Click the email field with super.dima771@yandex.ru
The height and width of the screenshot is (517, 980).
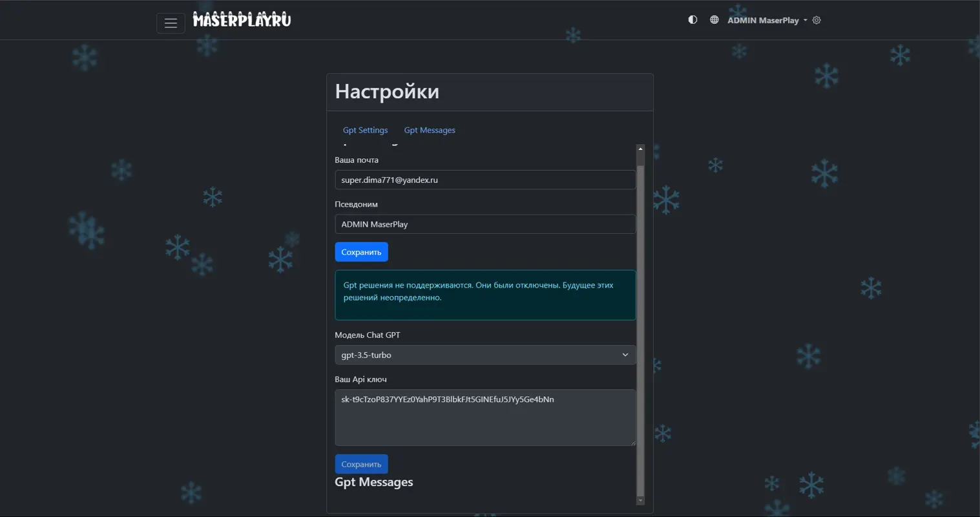point(485,180)
